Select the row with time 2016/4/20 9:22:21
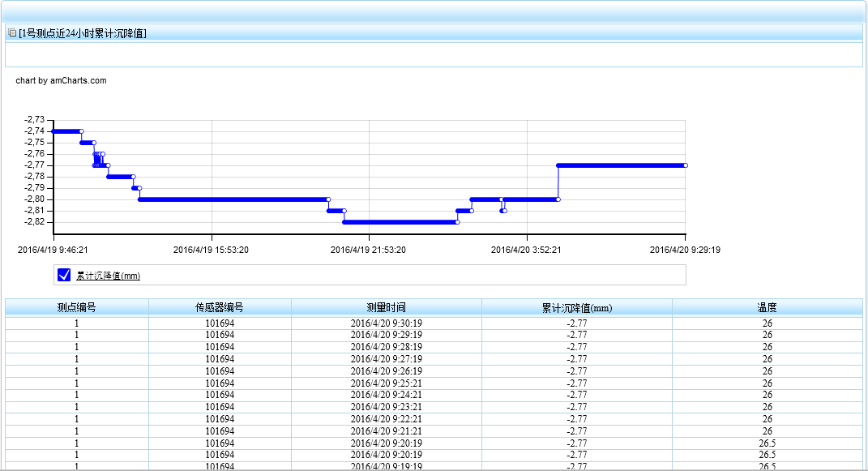868x471 pixels. point(386,419)
